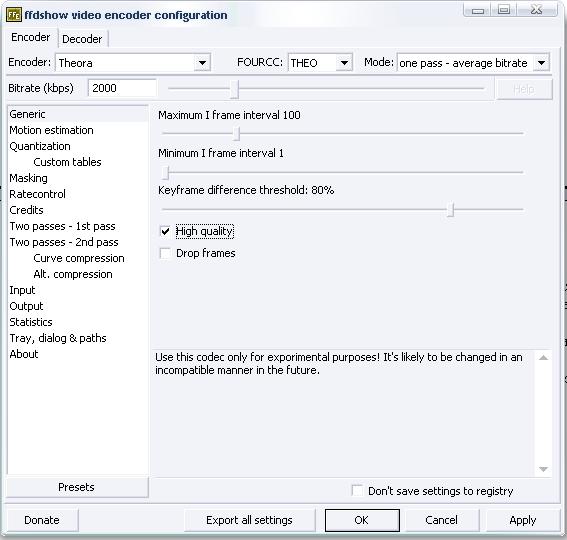Select Two passes - 1st pass

click(62, 226)
